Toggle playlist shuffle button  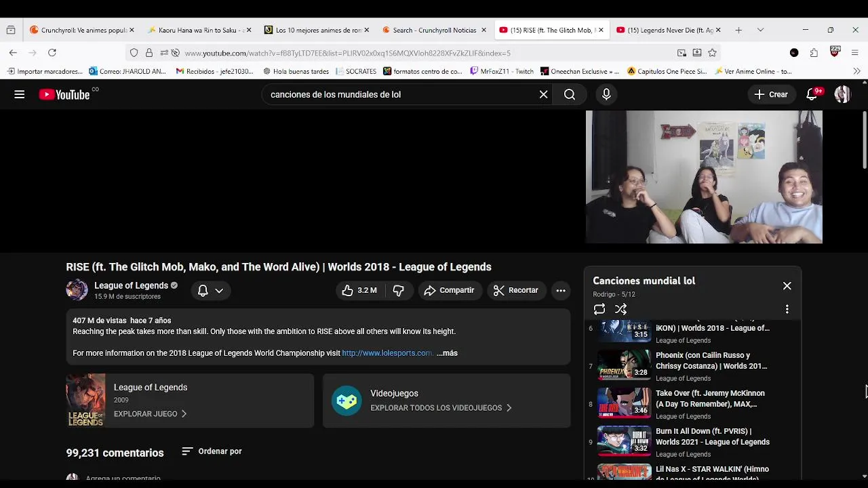coord(620,309)
